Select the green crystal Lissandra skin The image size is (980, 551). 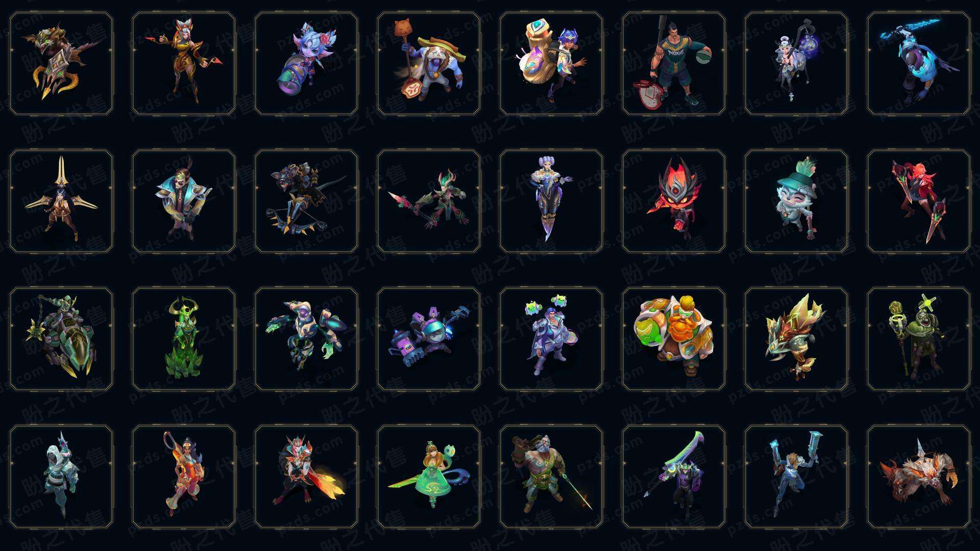click(x=184, y=339)
